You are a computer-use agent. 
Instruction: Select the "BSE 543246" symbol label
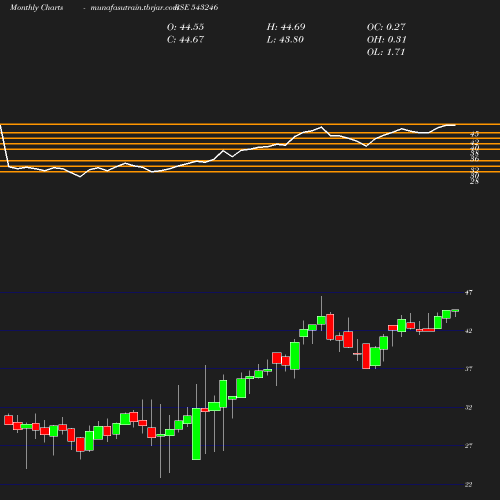pos(197,7)
